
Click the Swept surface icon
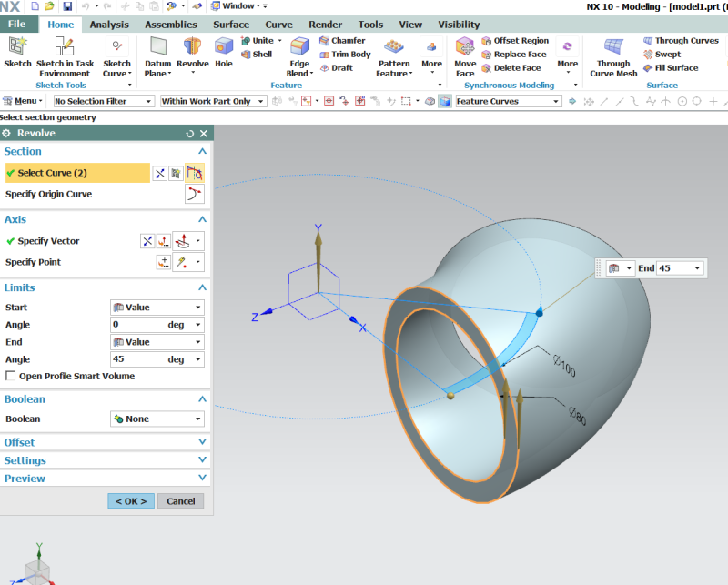pos(648,55)
